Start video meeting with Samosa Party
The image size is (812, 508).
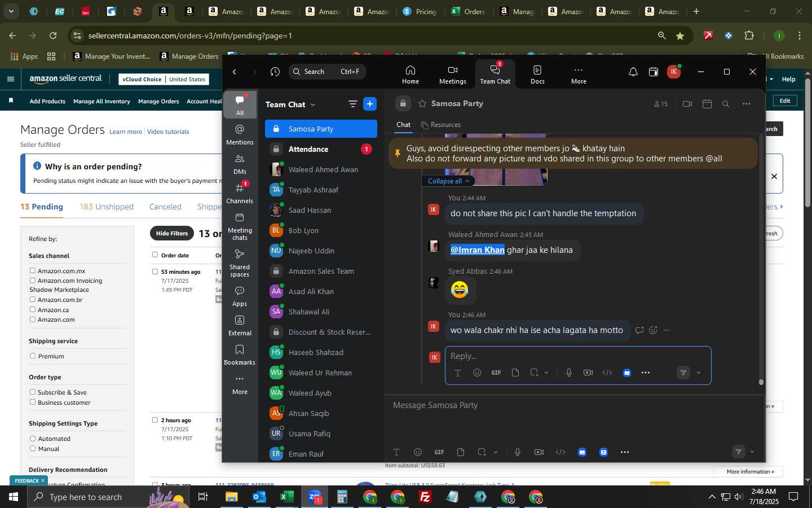point(687,104)
